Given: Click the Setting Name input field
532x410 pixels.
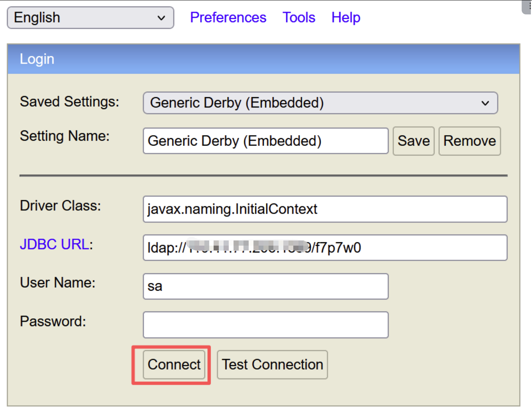Looking at the screenshot, I should (x=266, y=141).
